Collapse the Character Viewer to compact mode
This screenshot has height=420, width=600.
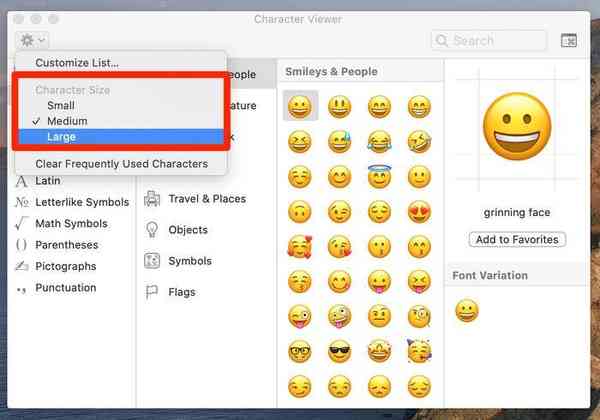pyautogui.click(x=568, y=40)
